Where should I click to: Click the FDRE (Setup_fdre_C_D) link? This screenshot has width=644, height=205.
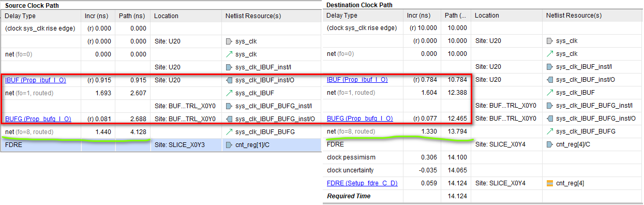pos(362,183)
